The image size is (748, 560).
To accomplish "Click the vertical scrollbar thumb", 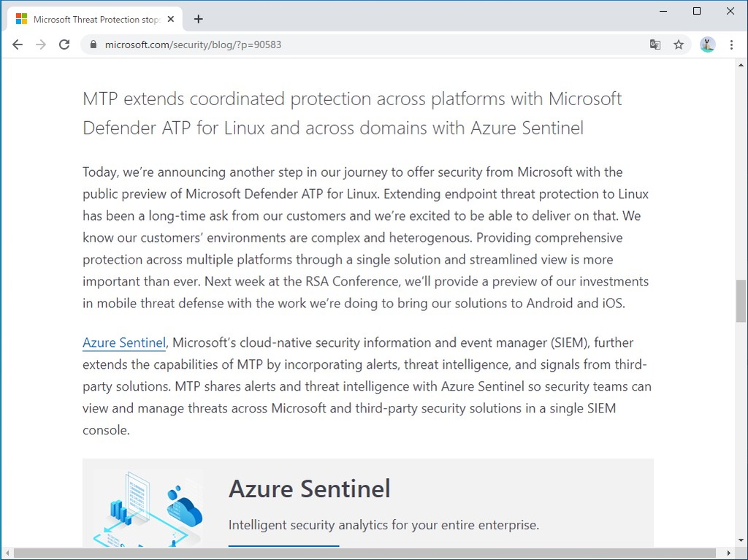I will pyautogui.click(x=740, y=301).
